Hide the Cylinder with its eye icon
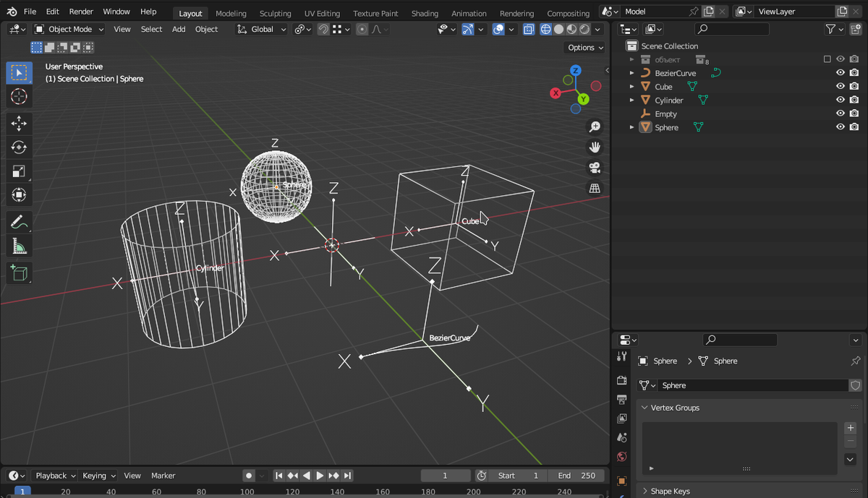Screen dimensions: 868x498 (x=841, y=100)
